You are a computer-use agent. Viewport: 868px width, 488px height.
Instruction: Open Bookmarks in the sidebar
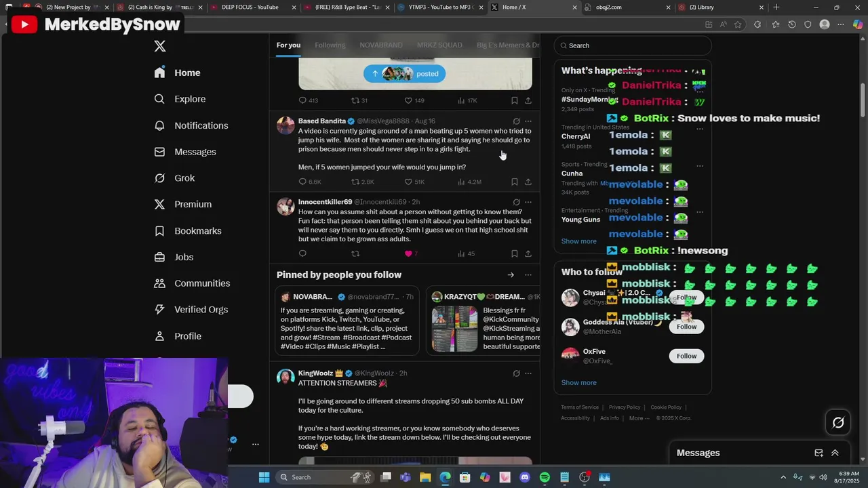point(188,230)
